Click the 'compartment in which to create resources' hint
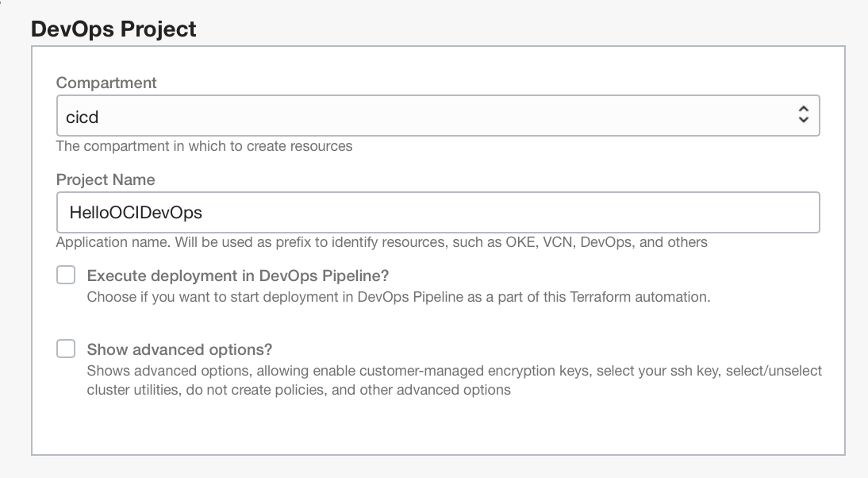 (204, 146)
